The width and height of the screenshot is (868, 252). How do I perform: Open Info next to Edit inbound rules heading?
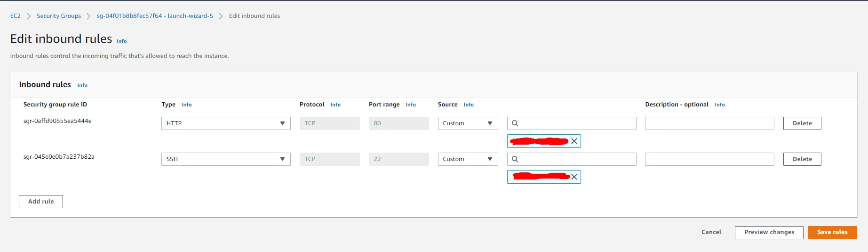121,41
